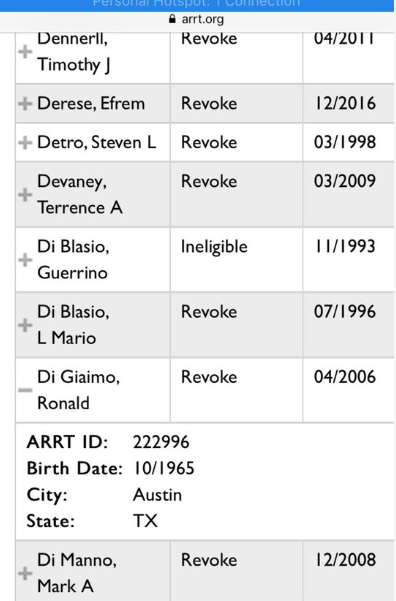Tap Personal Hotspot status banner

[x=197, y=5]
